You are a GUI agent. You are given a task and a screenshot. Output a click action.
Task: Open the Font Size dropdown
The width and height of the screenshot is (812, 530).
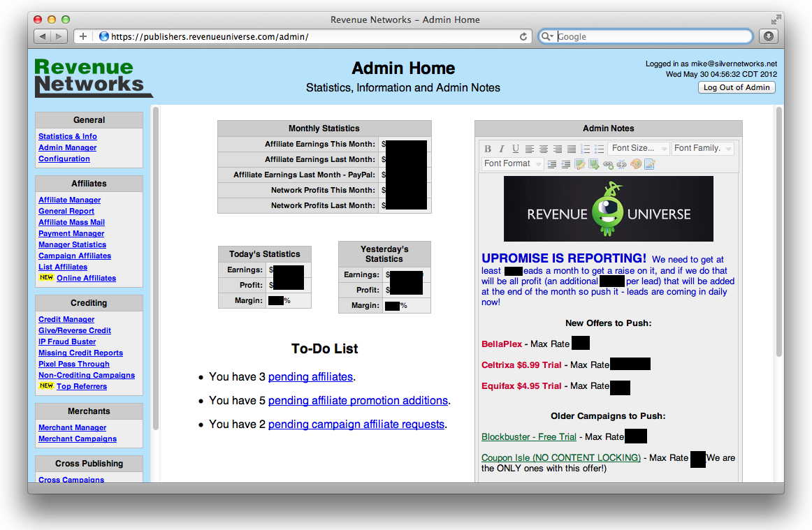click(x=639, y=148)
